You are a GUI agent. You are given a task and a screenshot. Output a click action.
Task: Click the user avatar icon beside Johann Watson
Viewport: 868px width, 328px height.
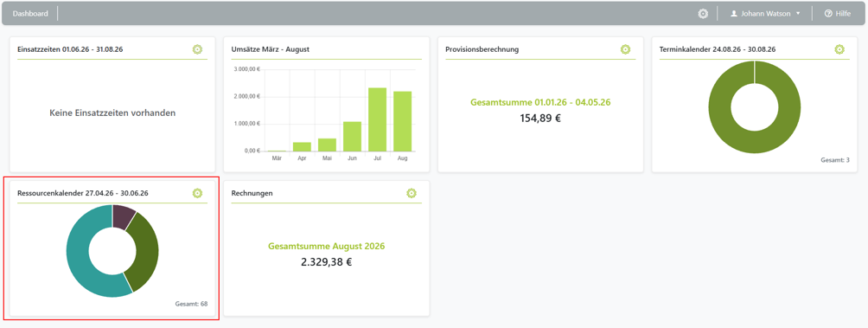[734, 13]
